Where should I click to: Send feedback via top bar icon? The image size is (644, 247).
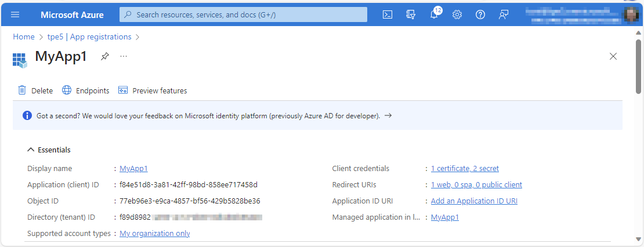504,14
